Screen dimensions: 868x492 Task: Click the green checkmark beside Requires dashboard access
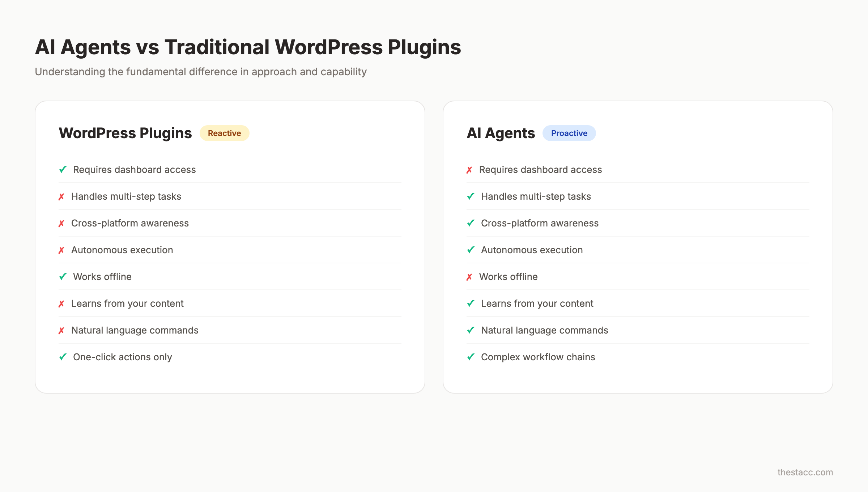click(x=62, y=169)
